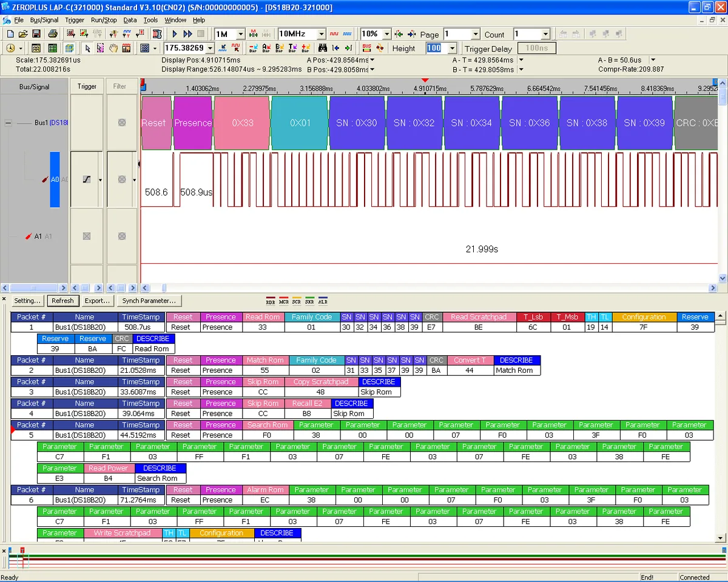
Task: Click the red BUS icon
Action: coord(367,48)
